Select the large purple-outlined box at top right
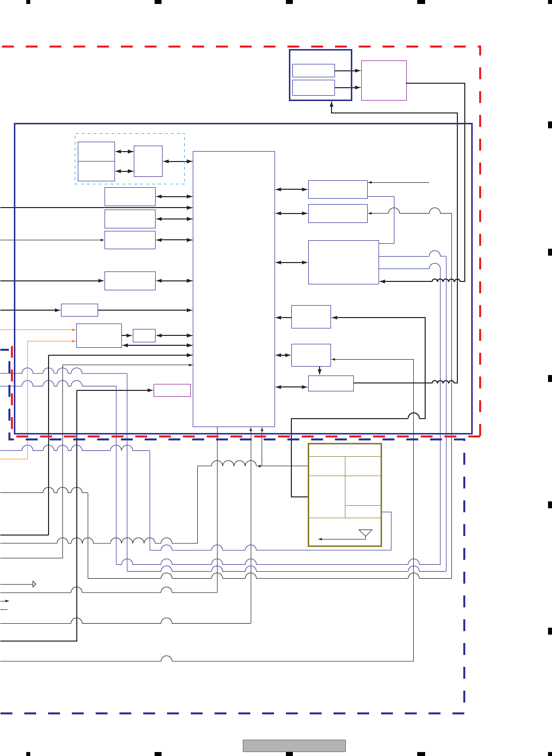 pos(384,80)
